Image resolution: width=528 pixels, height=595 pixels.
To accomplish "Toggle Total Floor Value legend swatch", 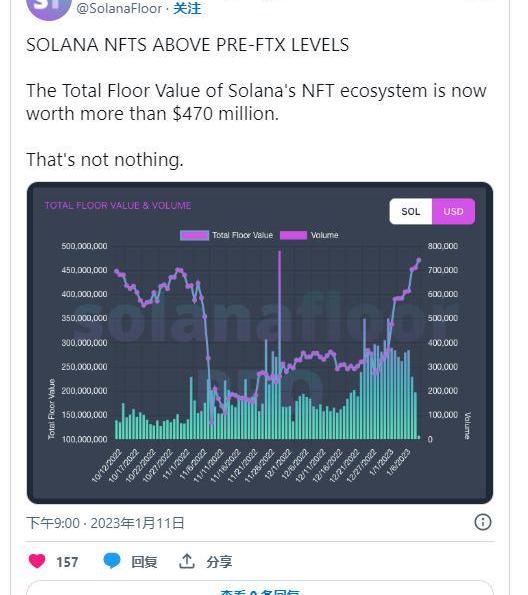I will pos(194,235).
